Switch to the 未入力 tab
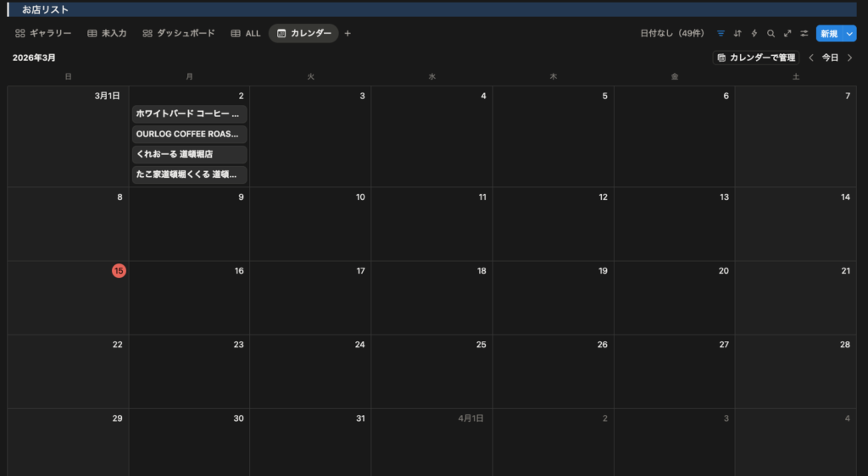This screenshot has width=868, height=476. pyautogui.click(x=107, y=34)
